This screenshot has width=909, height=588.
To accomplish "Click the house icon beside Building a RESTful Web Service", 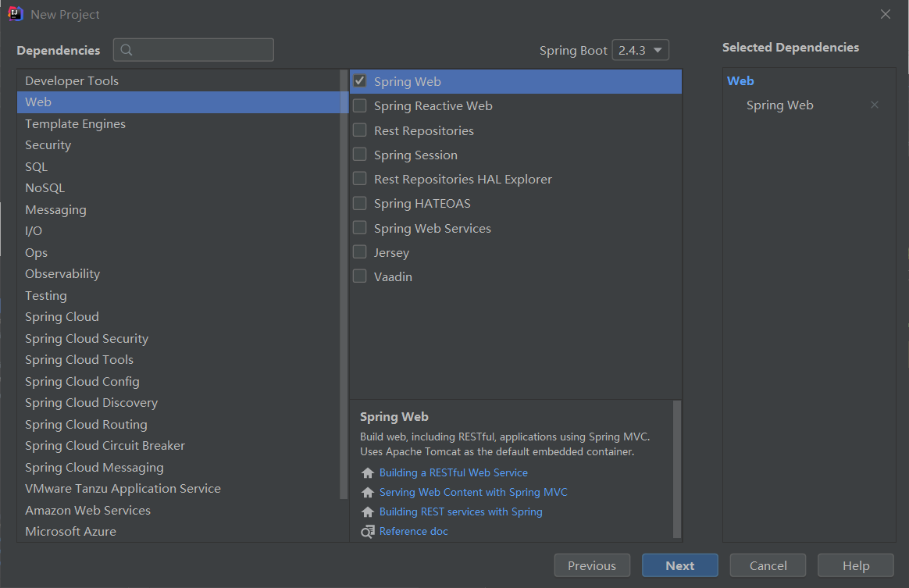I will [368, 473].
